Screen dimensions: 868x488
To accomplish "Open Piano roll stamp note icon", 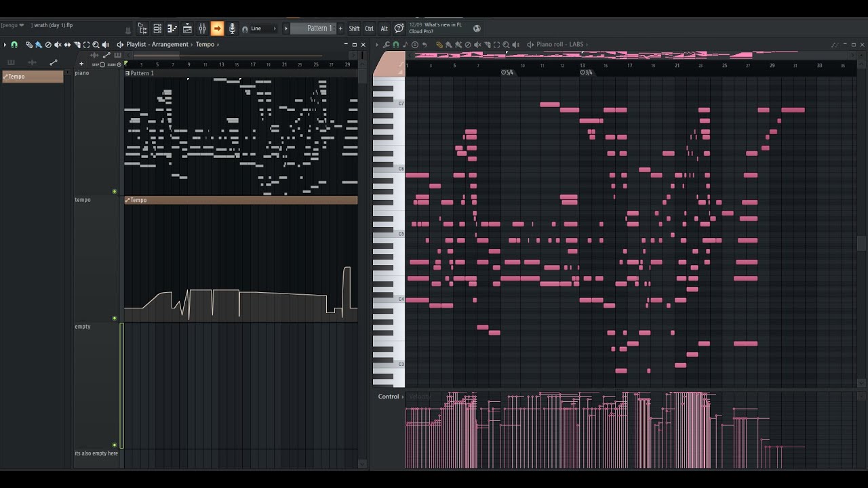I will point(406,45).
